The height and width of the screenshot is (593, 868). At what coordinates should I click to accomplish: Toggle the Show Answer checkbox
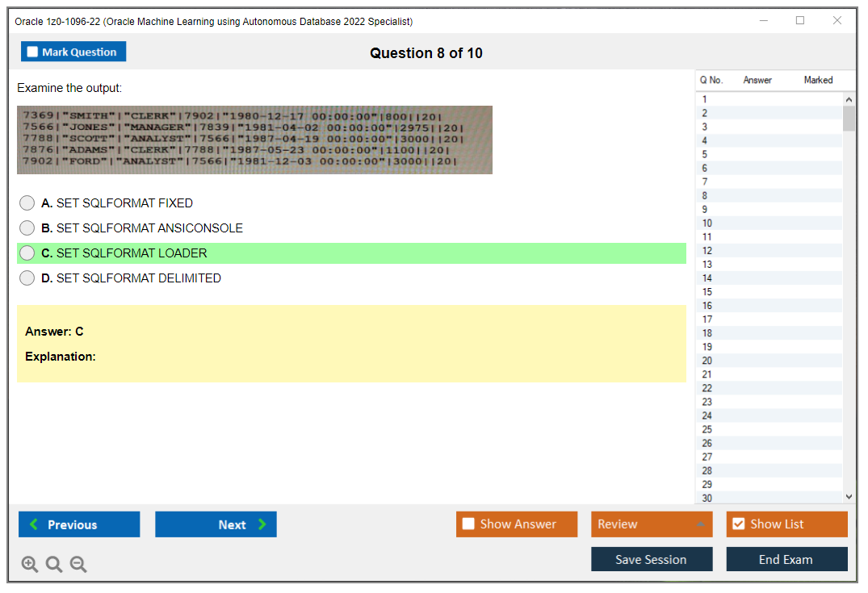(468, 524)
